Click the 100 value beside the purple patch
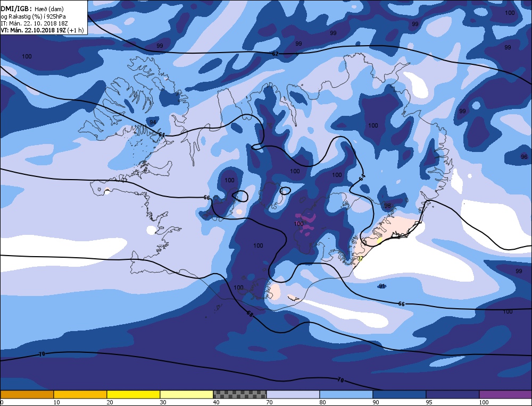This screenshot has height=406, width=532. coord(298,224)
